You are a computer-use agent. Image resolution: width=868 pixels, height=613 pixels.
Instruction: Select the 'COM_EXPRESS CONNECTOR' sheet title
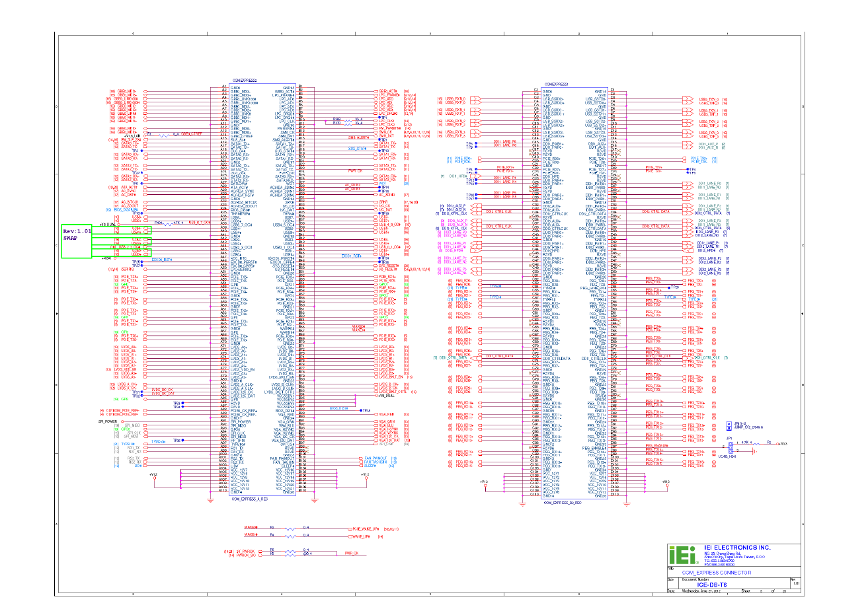tap(717, 573)
